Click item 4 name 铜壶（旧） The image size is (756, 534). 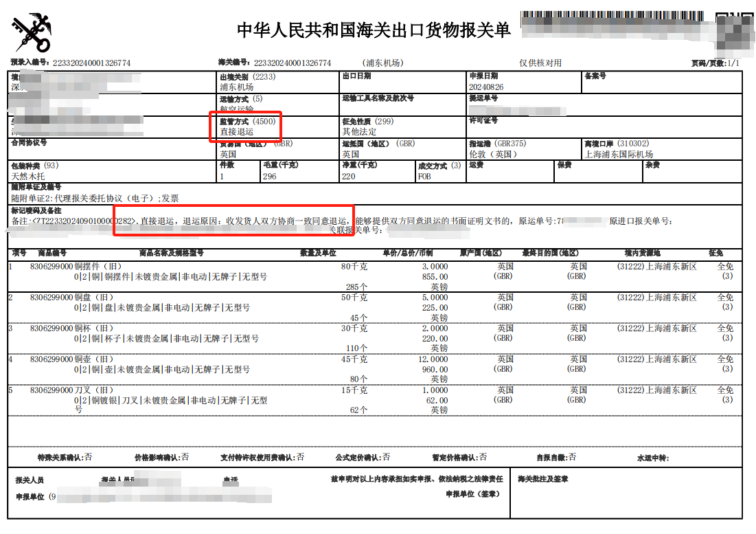point(94,359)
